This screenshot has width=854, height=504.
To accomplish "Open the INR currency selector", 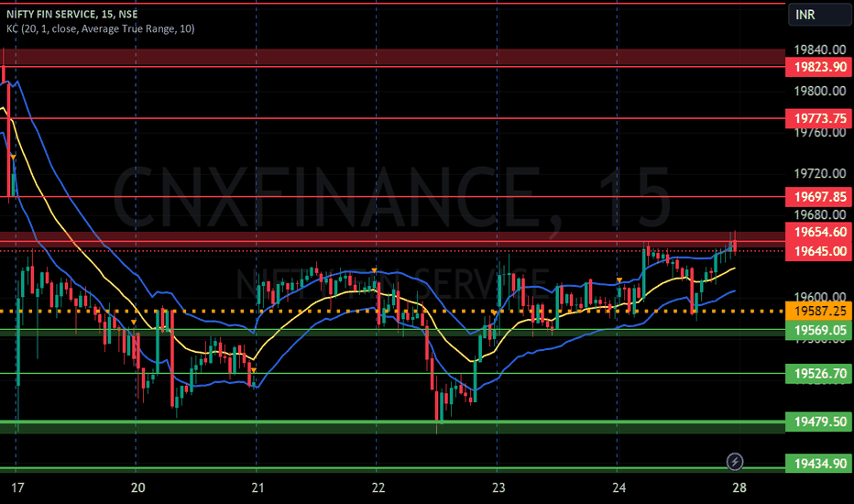I will (818, 15).
